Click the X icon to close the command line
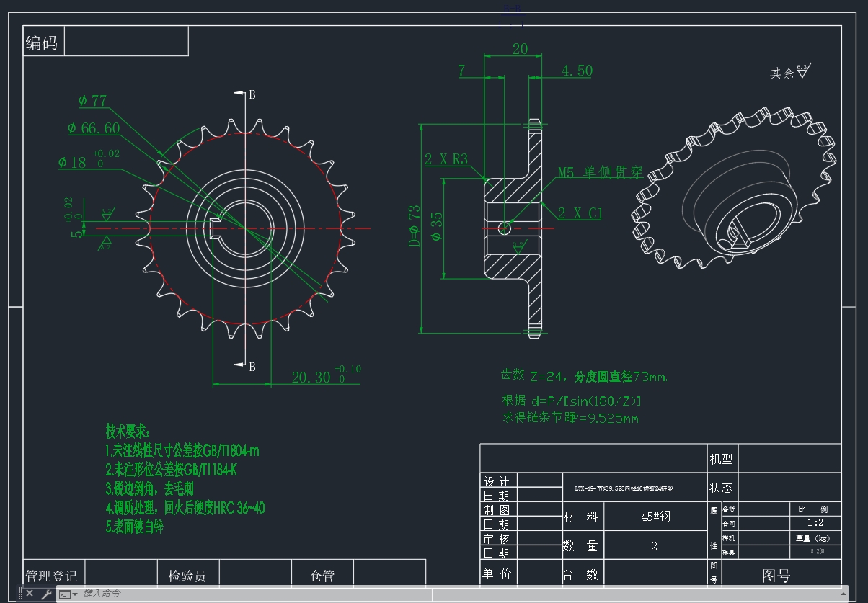Viewport: 868px width, 603px height. click(29, 594)
